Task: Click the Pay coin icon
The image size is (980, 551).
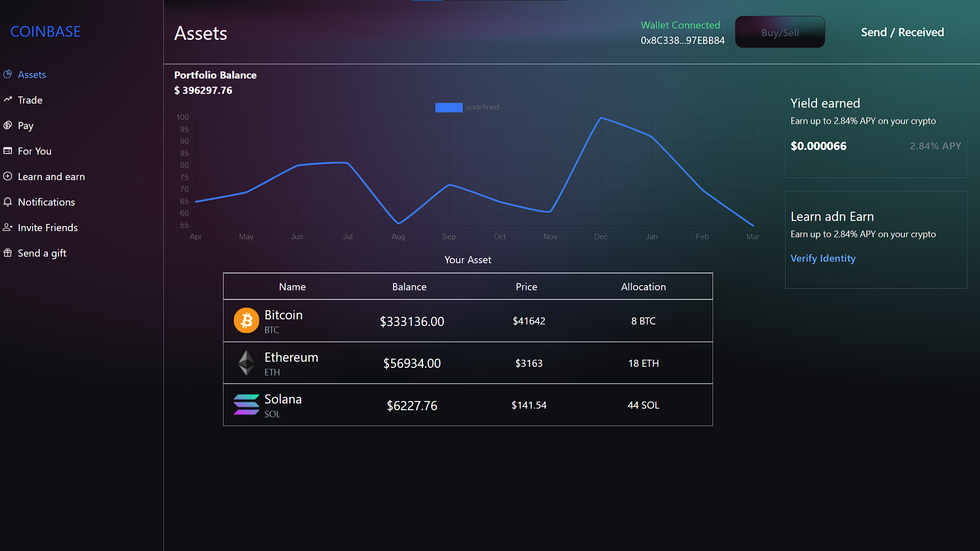Action: pos(8,125)
